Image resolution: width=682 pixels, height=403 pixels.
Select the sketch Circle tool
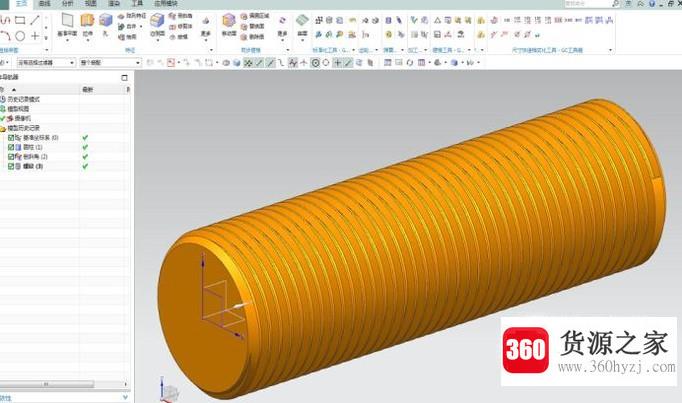[x=20, y=36]
